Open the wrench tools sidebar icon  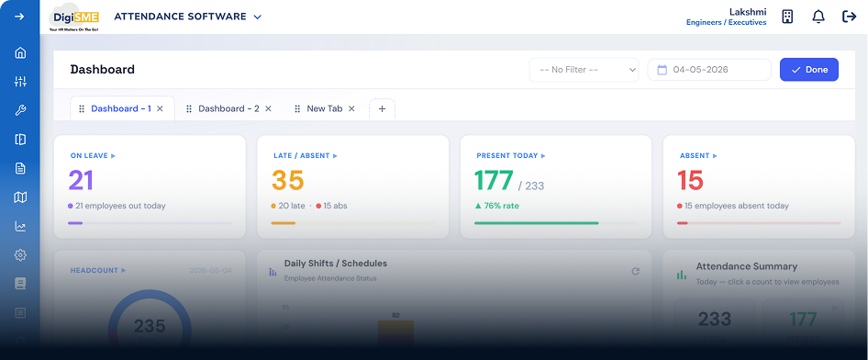click(x=20, y=110)
